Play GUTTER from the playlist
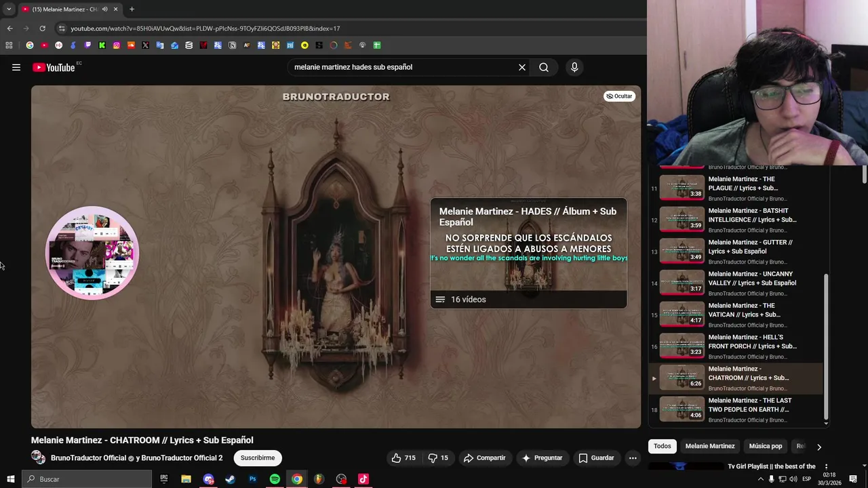868x488 pixels. pyautogui.click(x=736, y=251)
